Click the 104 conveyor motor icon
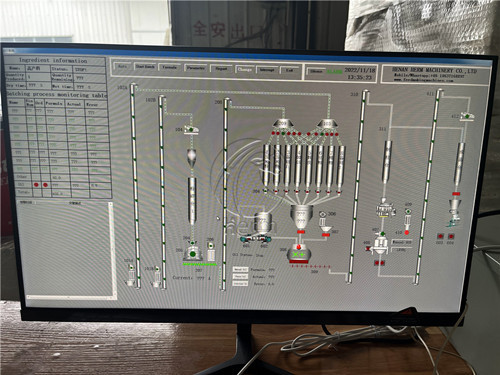The height and width of the screenshot is (375, 500). 192,130
